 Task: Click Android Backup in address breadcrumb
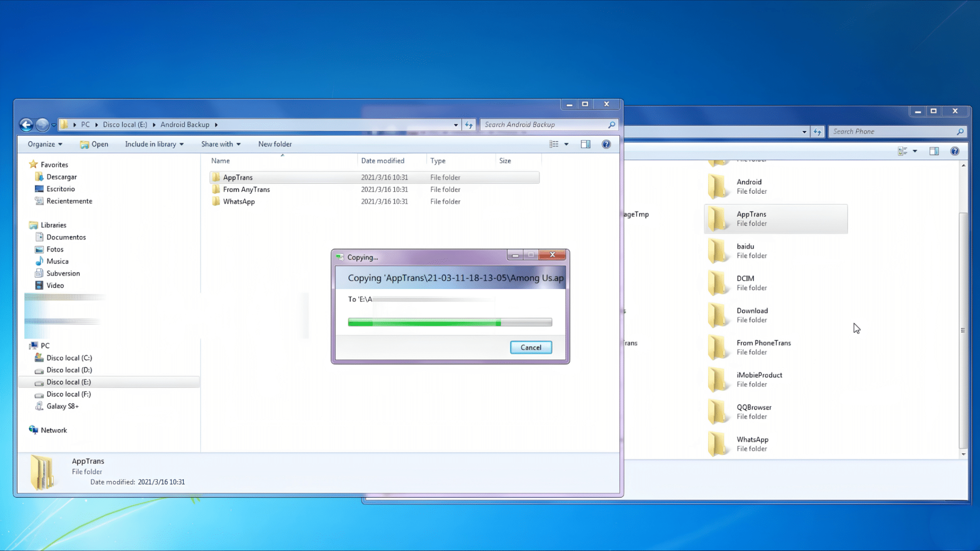[185, 125]
